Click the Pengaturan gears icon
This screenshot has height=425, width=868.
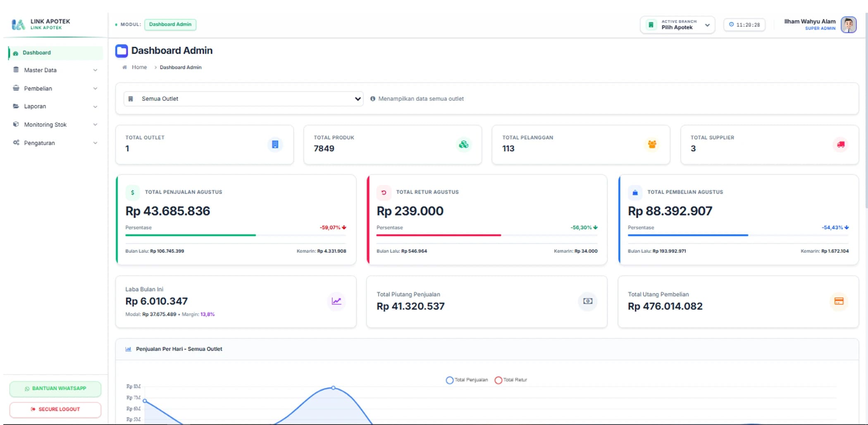tap(16, 142)
